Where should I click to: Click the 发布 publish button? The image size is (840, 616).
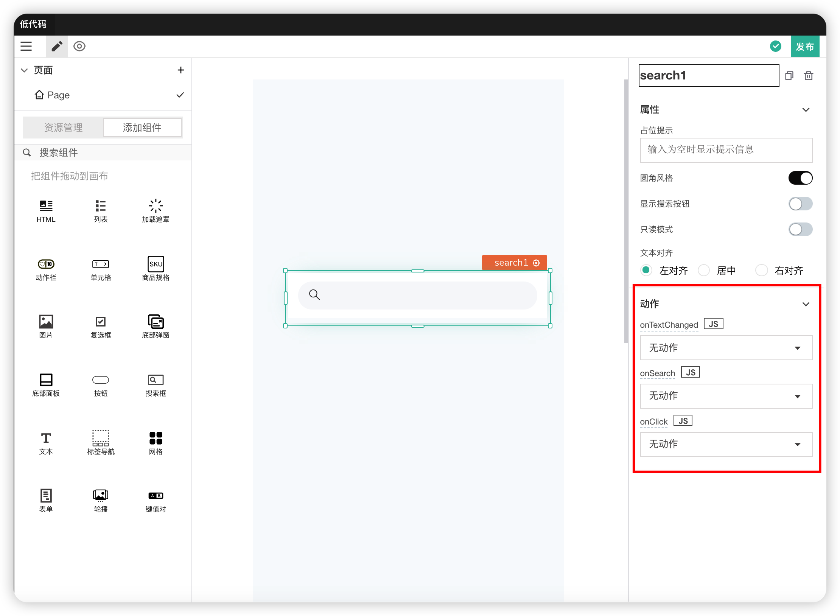(804, 47)
